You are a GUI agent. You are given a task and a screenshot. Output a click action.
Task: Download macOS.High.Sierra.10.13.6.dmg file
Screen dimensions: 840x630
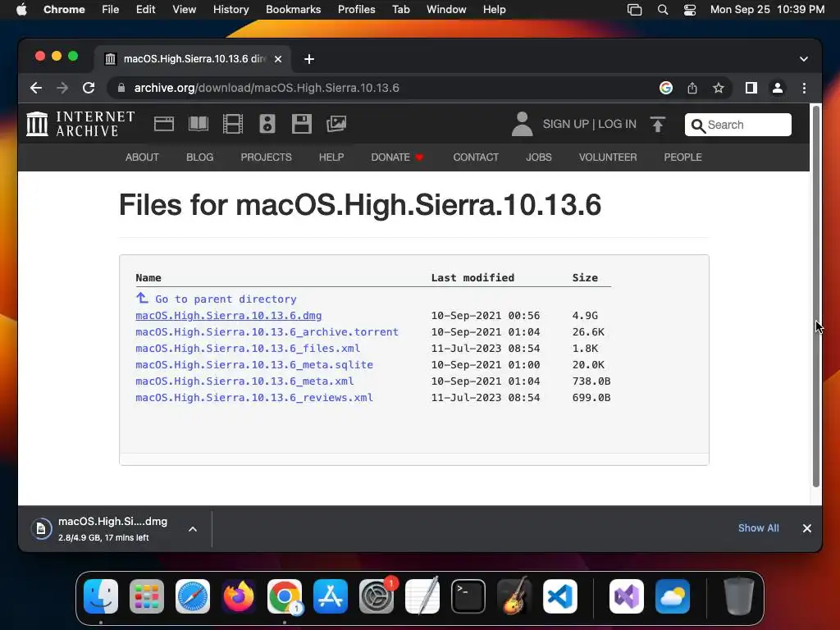tap(229, 316)
